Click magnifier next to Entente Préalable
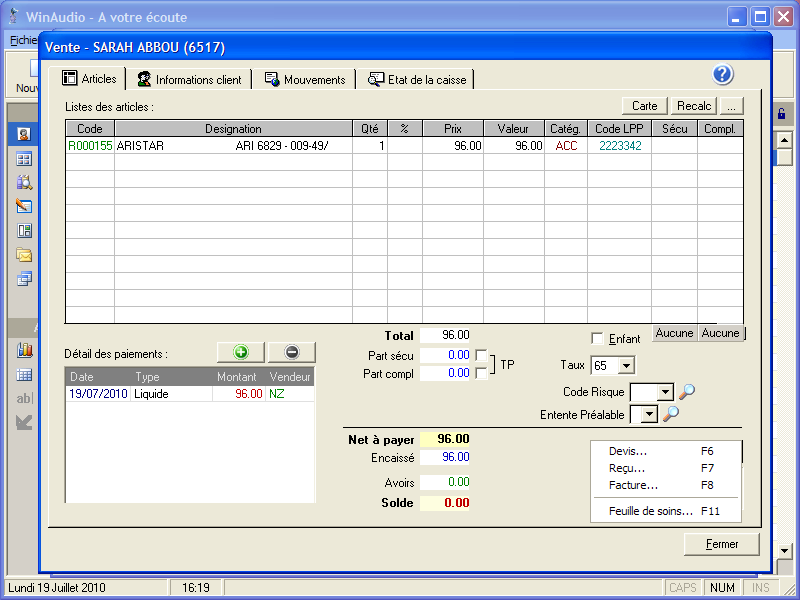The image size is (800, 600). pyautogui.click(x=671, y=414)
